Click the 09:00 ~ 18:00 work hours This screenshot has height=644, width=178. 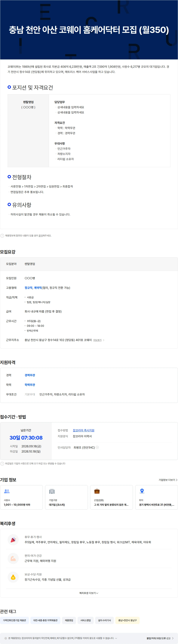tap(35, 326)
